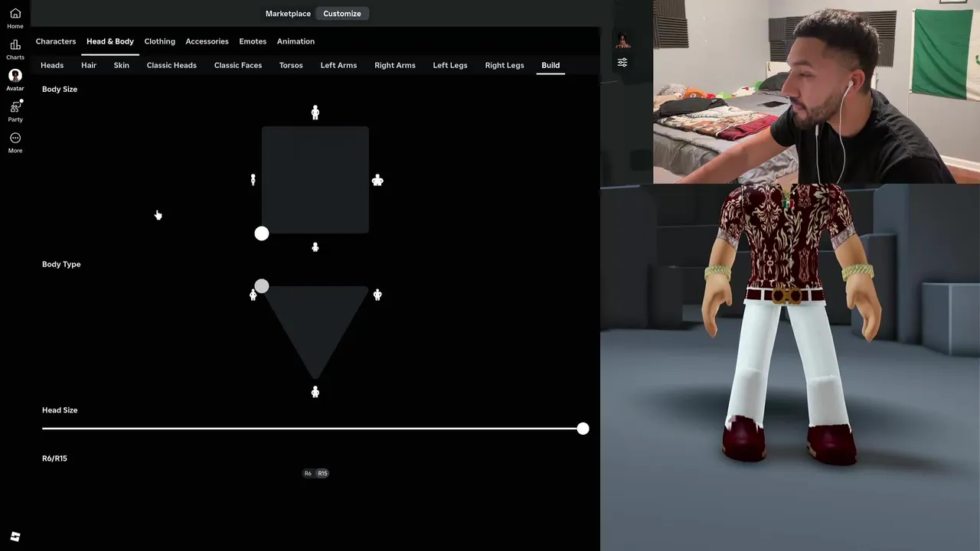
Task: Open the Characters category
Action: (x=56, y=41)
